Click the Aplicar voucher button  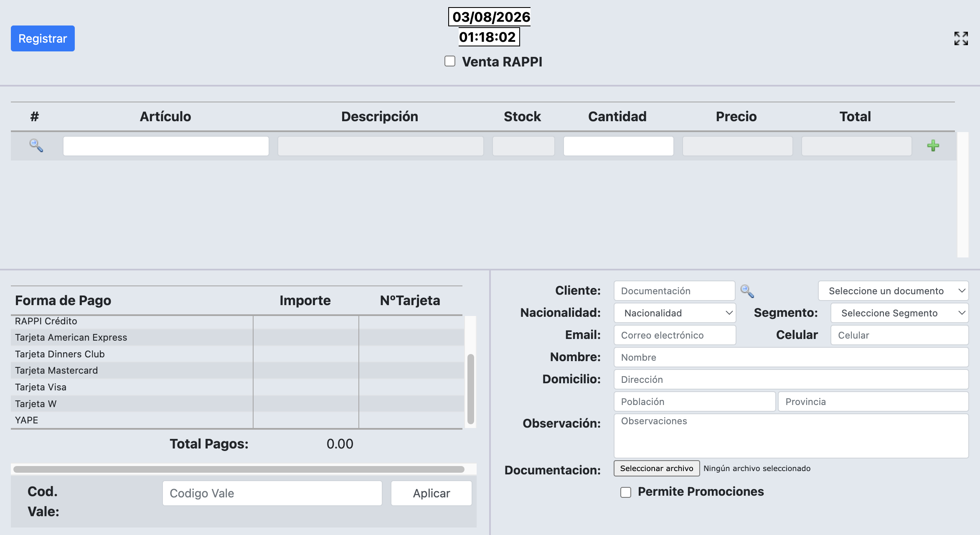431,493
